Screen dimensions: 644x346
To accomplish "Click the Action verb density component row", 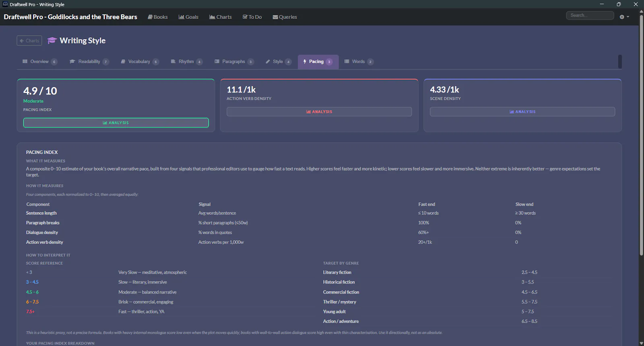I will [x=319, y=242].
